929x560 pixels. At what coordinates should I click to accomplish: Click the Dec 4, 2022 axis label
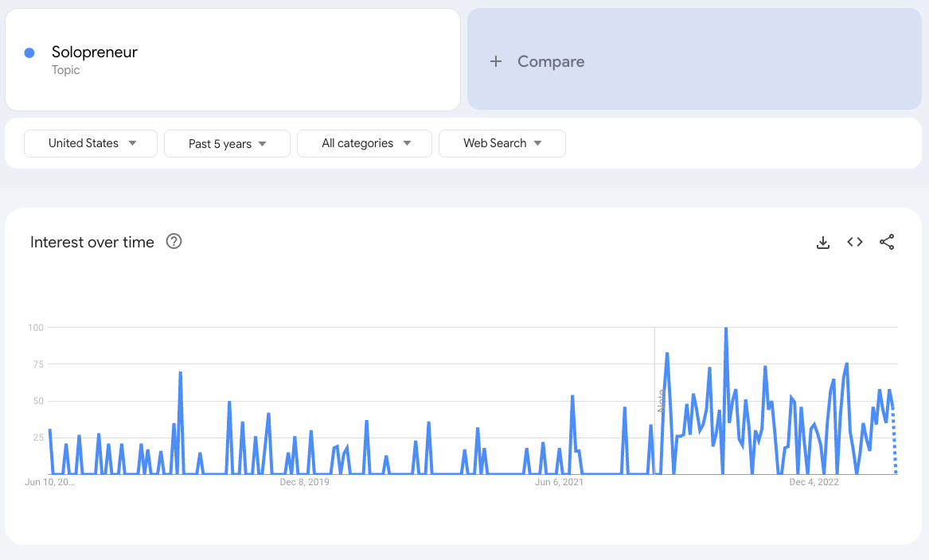814,481
